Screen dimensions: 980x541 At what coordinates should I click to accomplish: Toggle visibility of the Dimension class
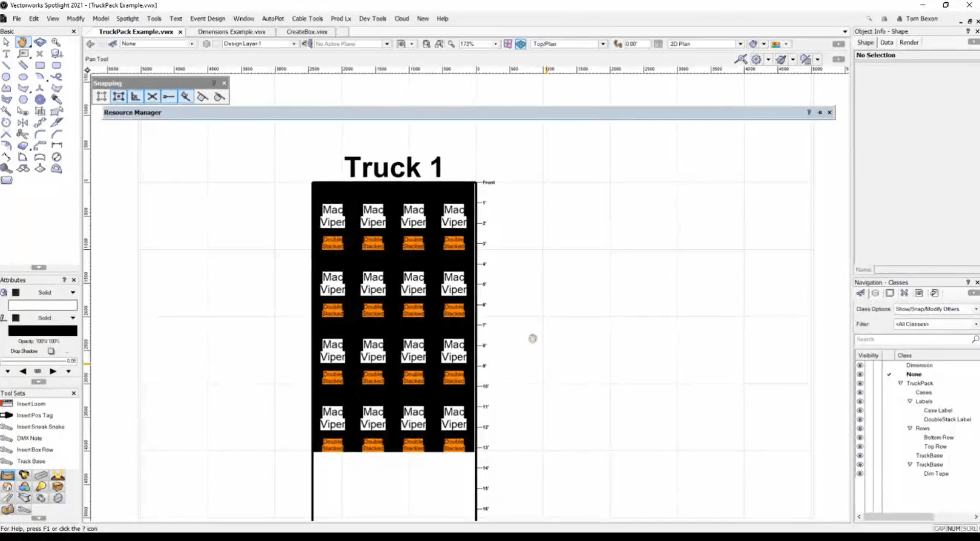(x=860, y=365)
